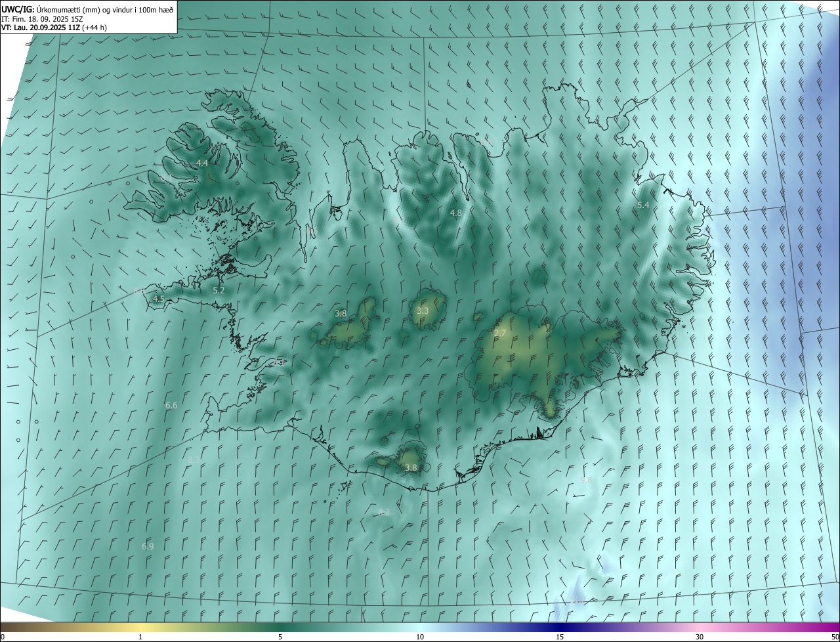Screen dimensions: 840x642
Task: Click the 50 label on the colour scale
Action: [x=835, y=637]
